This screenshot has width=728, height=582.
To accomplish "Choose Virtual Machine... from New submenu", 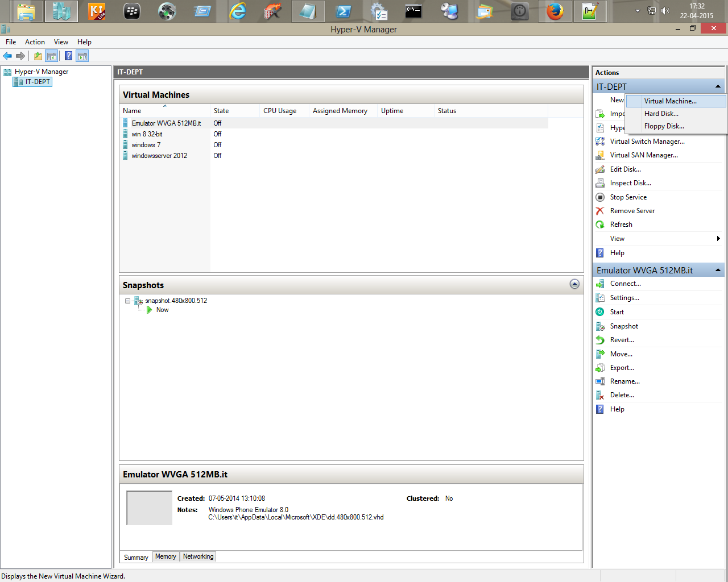I will (676, 101).
